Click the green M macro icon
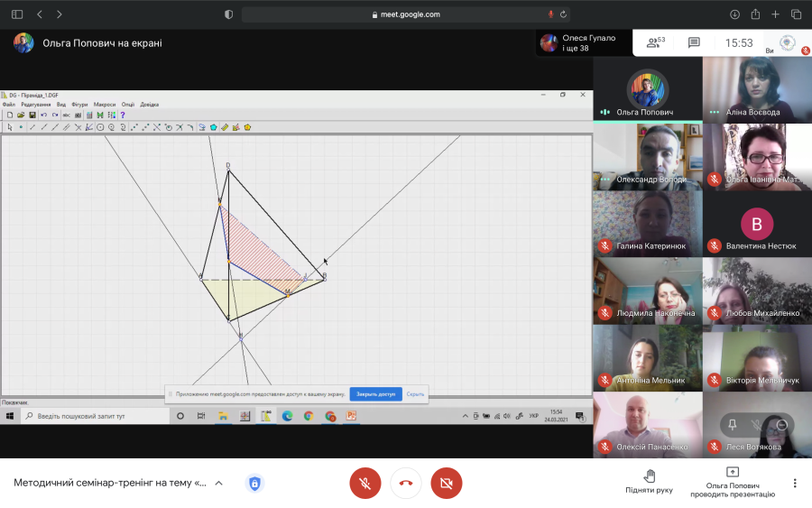812x508 pixels. (100, 115)
